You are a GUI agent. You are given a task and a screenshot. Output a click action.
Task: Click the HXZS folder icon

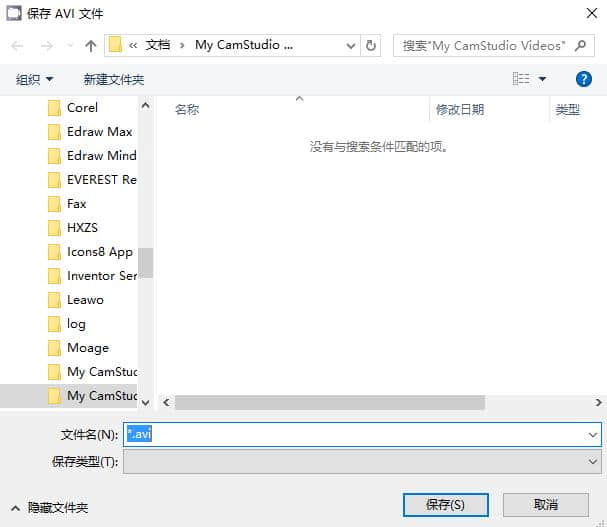[54, 228]
